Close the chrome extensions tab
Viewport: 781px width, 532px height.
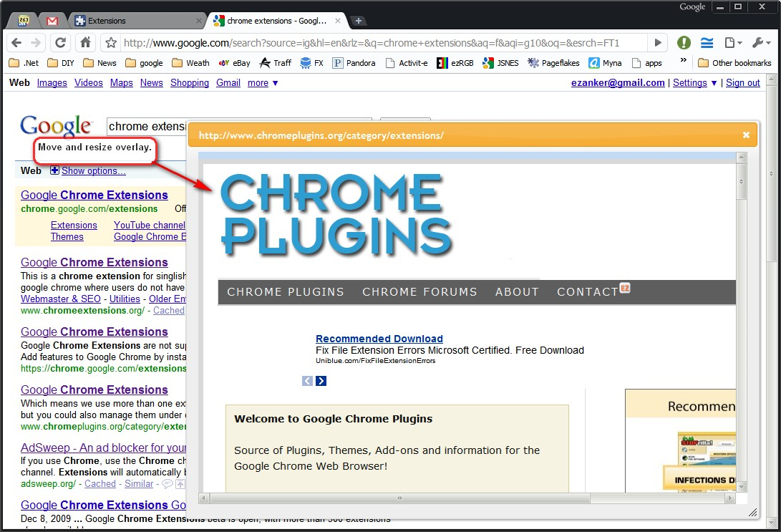(338, 21)
